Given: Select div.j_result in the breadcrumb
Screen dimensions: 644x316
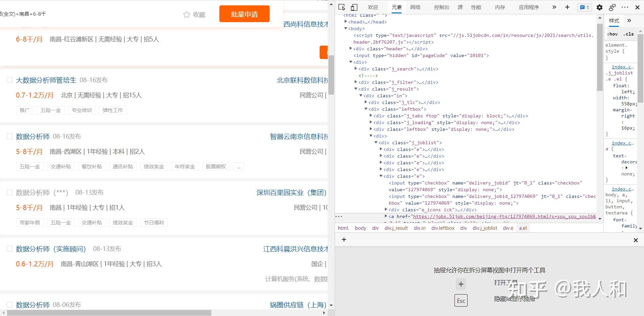Looking at the screenshot, I should pyautogui.click(x=396, y=228).
